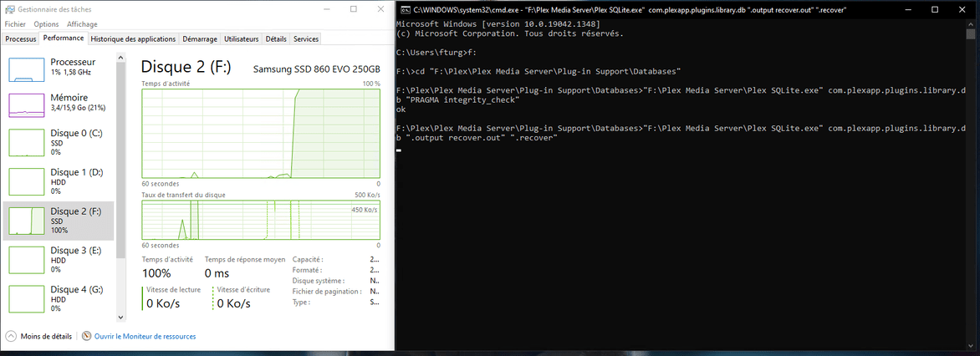This screenshot has width=980, height=356.
Task: Click the cmd.exe title bar icon
Action: pos(406,9)
